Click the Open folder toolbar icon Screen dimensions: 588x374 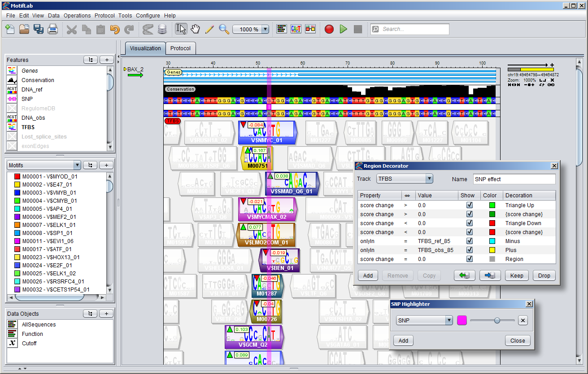24,29
